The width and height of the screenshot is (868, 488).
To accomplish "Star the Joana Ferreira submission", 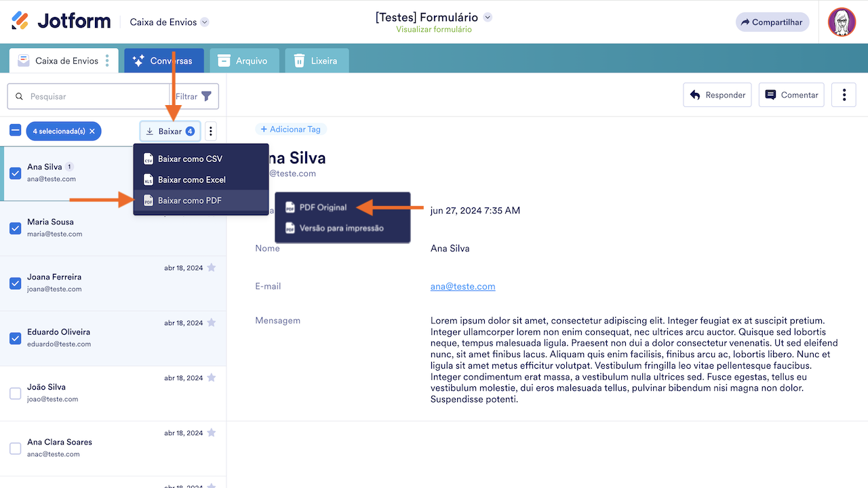I will 212,268.
